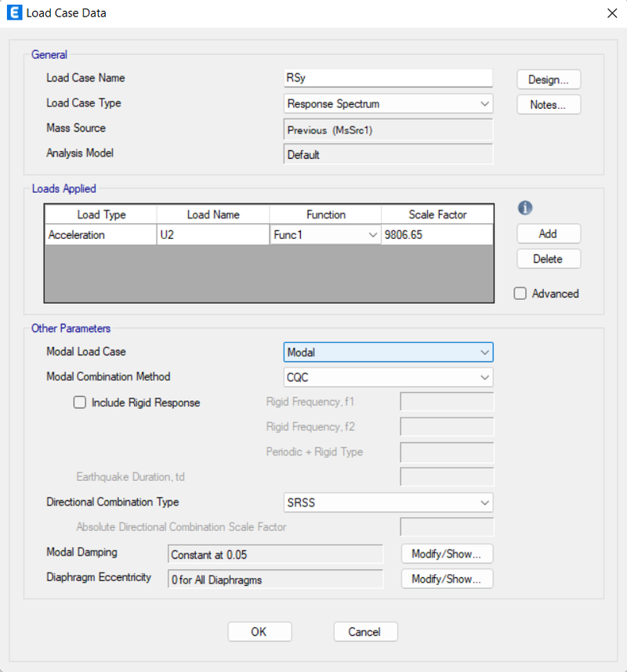This screenshot has height=672, width=627.
Task: Delete the selected applied load
Action: (x=549, y=259)
